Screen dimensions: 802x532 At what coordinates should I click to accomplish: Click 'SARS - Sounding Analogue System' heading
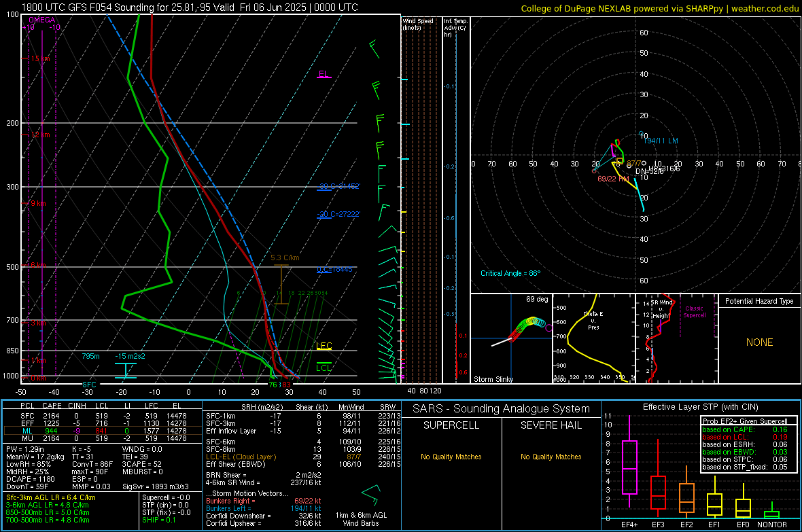[502, 409]
